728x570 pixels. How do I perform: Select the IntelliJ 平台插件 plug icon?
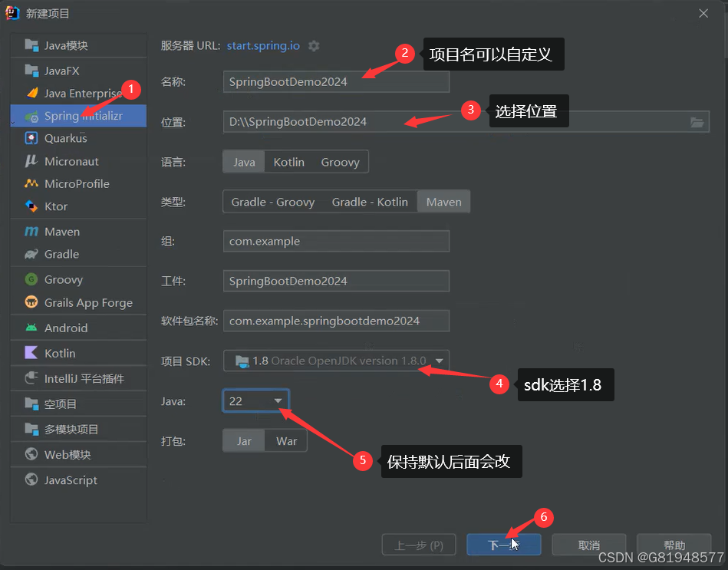point(31,378)
